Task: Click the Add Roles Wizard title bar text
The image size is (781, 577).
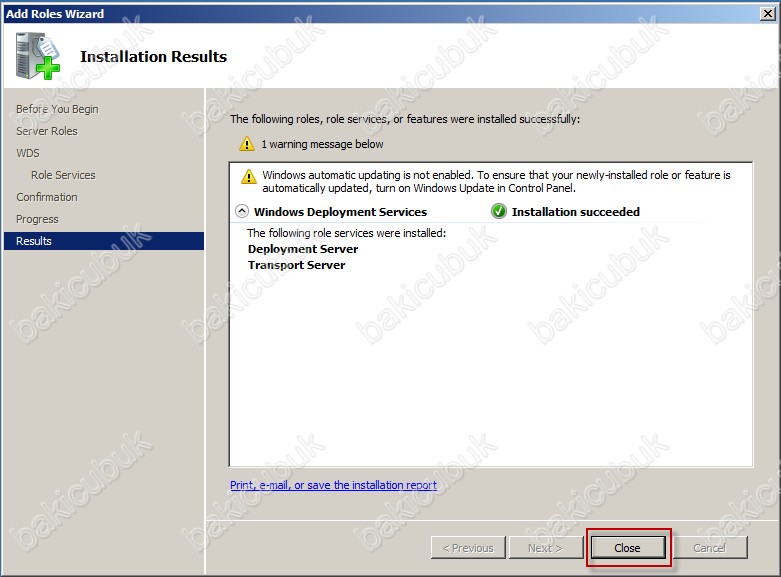Action: coord(55,14)
